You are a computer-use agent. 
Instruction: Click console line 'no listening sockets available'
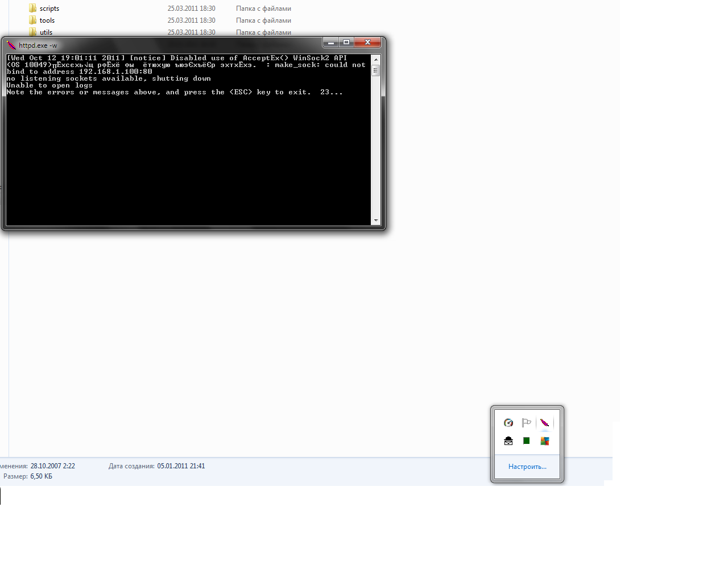[x=75, y=78]
